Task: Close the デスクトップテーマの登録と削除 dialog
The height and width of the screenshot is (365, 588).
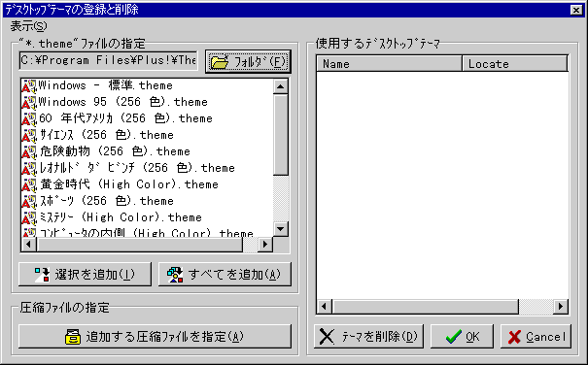Action: [576, 10]
